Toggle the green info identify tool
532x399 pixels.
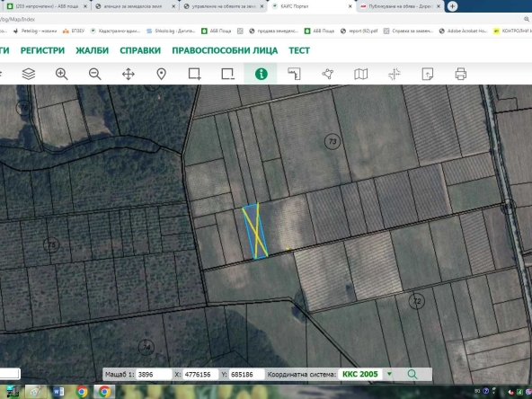click(x=261, y=74)
